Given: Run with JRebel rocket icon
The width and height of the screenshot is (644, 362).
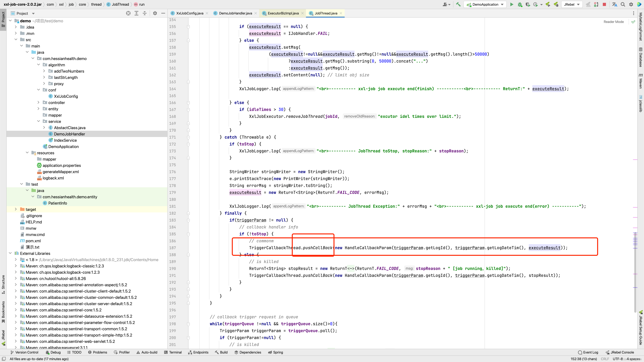Looking at the screenshot, I should coord(548,4).
